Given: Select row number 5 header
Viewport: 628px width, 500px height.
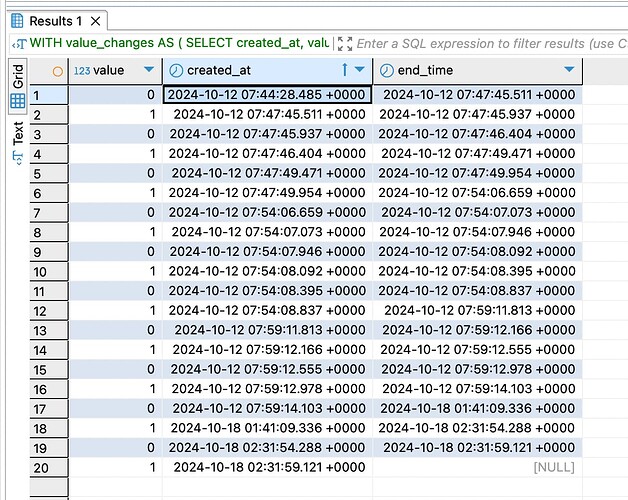Looking at the screenshot, I should point(49,173).
